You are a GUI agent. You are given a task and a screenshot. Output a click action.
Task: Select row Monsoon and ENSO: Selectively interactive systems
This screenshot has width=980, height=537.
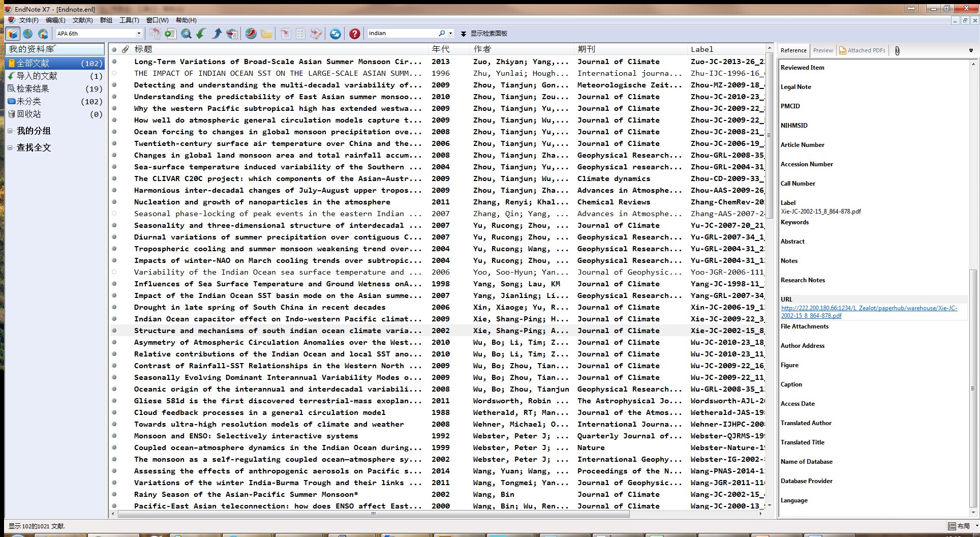438,436
